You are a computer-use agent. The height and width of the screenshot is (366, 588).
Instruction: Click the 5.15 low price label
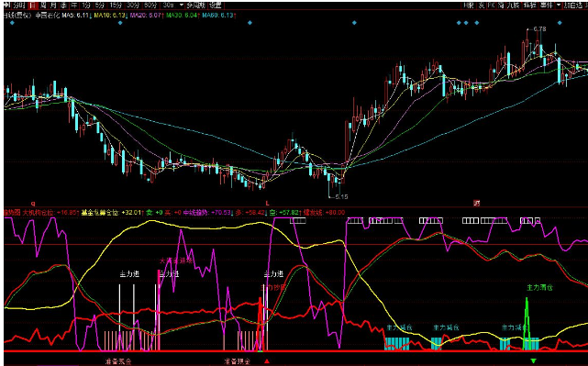point(341,196)
